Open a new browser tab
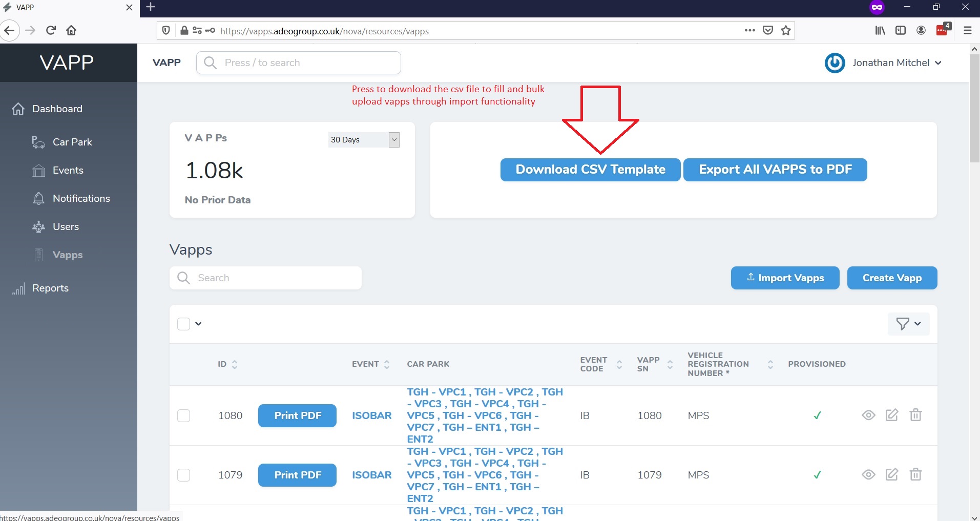Viewport: 980px width, 521px height. 151,7
